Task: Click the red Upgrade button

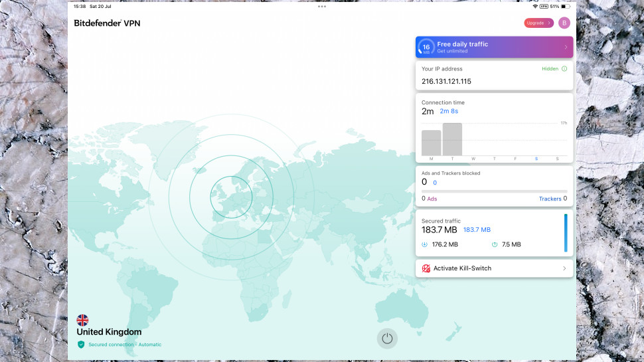Action: [x=538, y=23]
